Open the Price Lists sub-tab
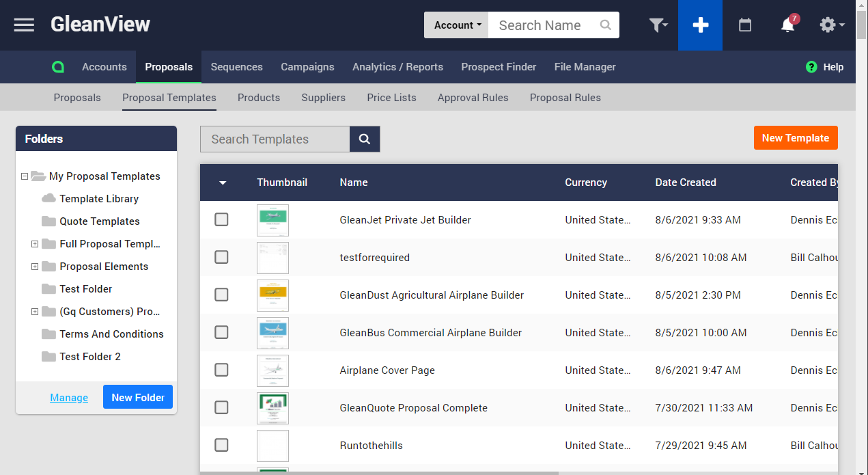This screenshot has width=868, height=475. [391, 98]
